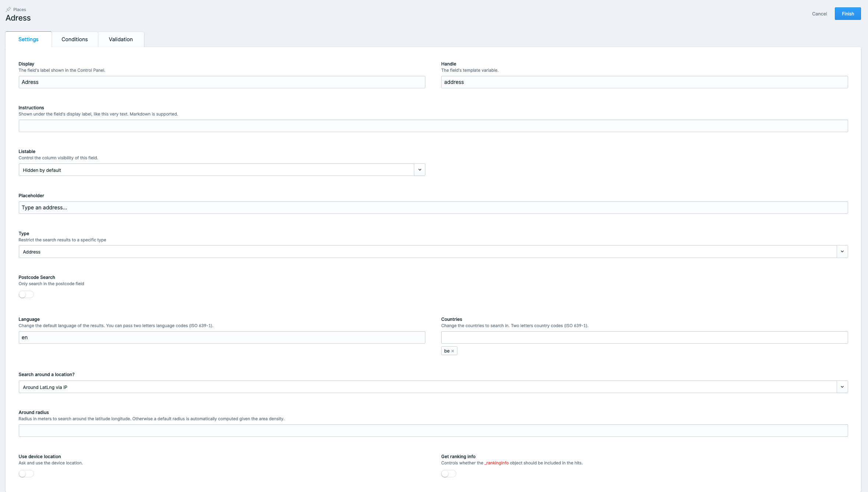Viewport: 868px width, 492px height.
Task: Click the Finish button
Action: (x=847, y=14)
